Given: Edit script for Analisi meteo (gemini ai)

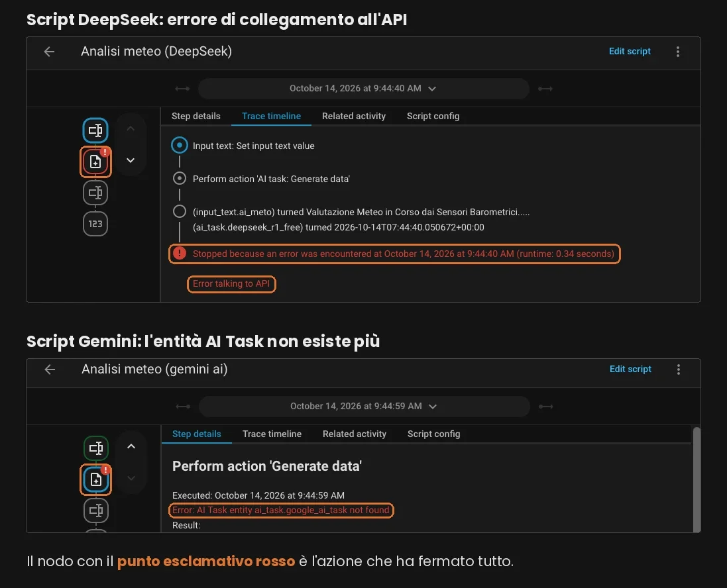Looking at the screenshot, I should tap(630, 369).
